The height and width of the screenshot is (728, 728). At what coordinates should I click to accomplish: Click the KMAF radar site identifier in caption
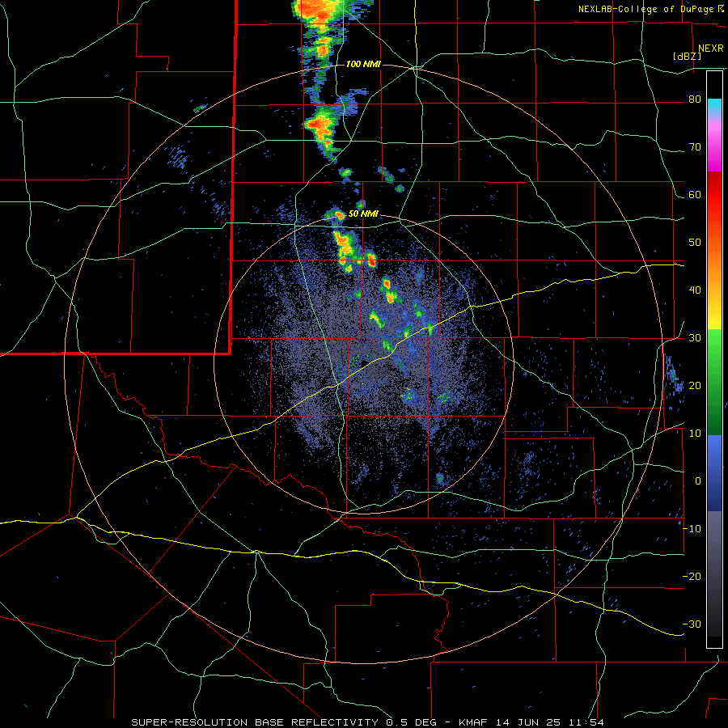click(x=473, y=722)
